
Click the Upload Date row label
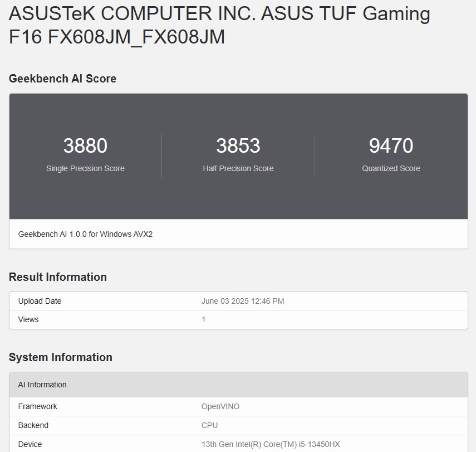tap(40, 301)
